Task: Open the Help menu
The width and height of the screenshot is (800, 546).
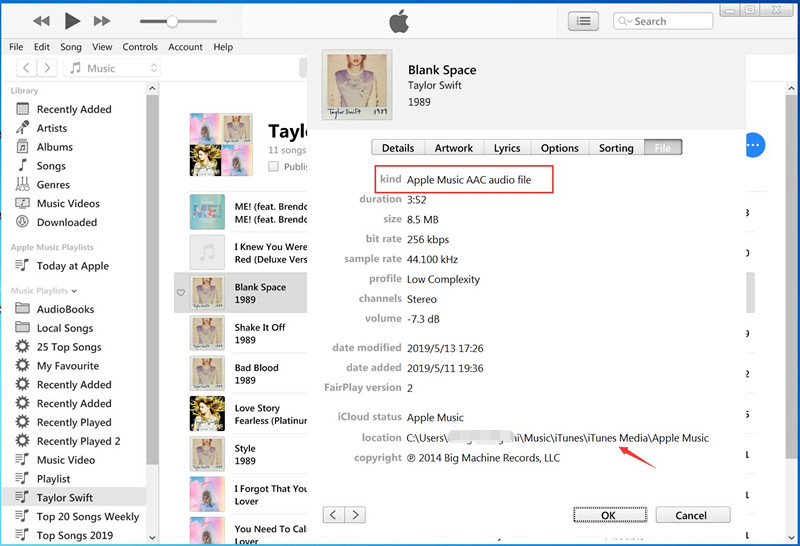Action: click(x=223, y=47)
